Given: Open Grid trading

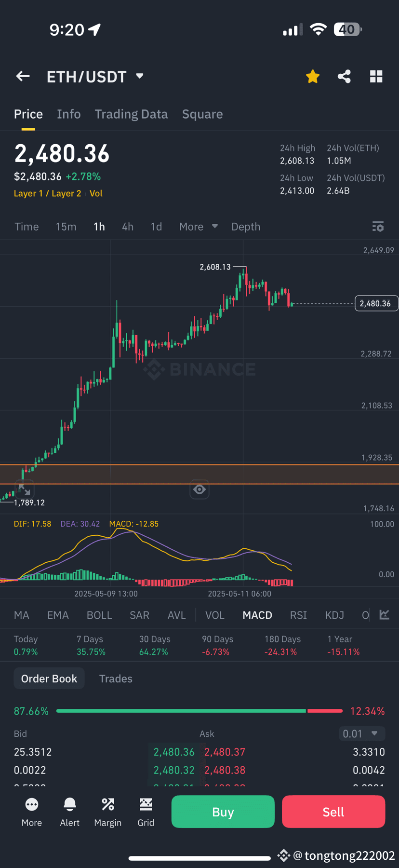Looking at the screenshot, I should pyautogui.click(x=146, y=812).
